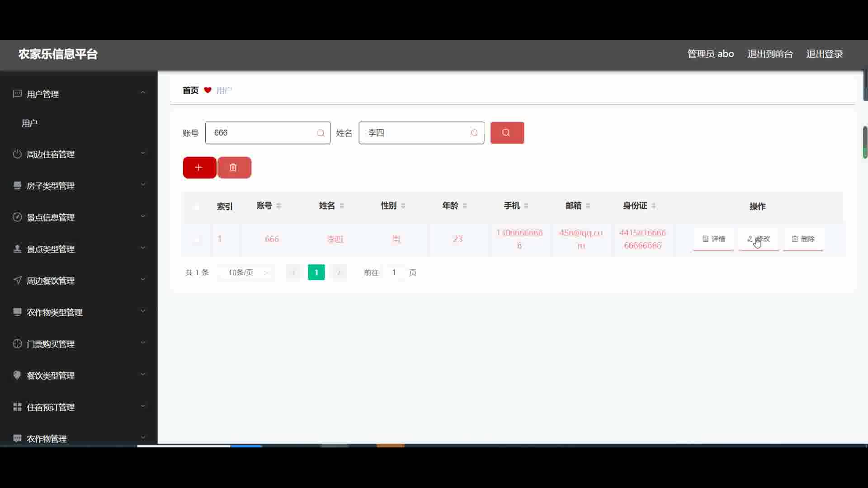Click the sort arrows next to 账号 column
868x488 pixels.
point(279,206)
